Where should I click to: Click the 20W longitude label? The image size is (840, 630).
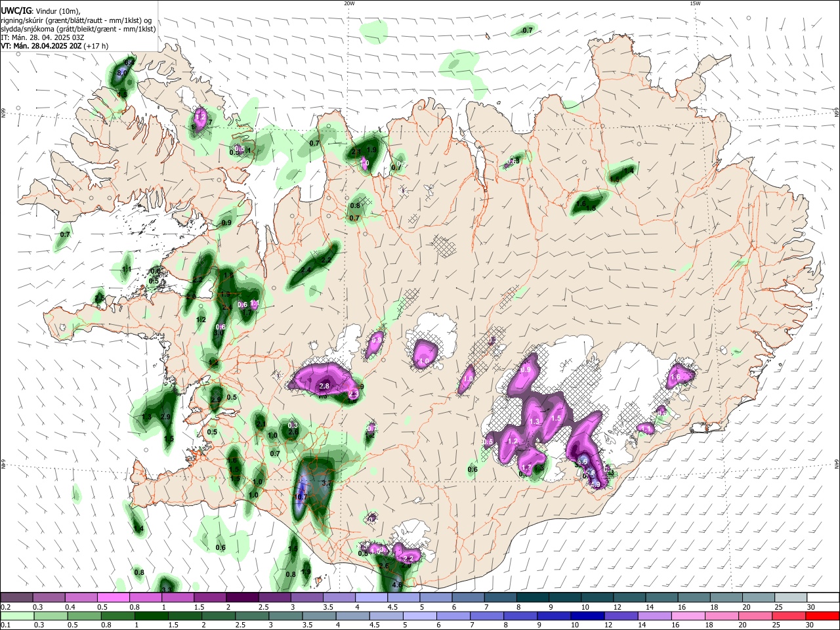(349, 3)
